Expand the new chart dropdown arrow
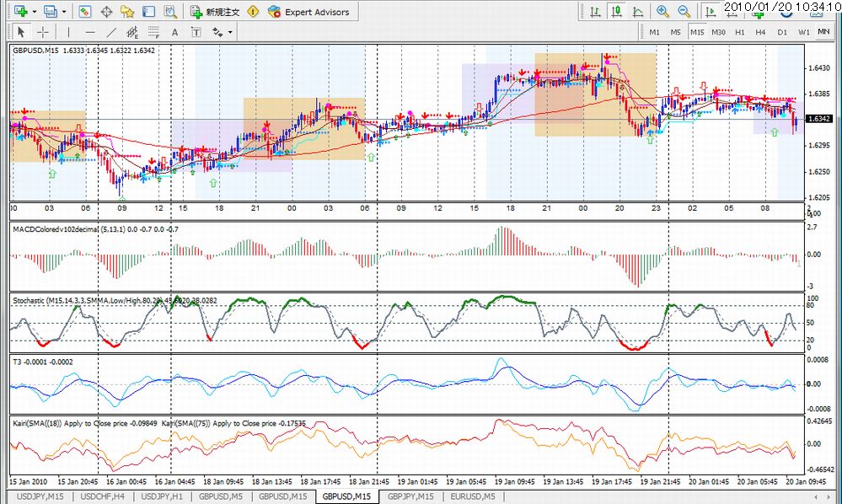This screenshot has height=504, width=842. pyautogui.click(x=35, y=11)
